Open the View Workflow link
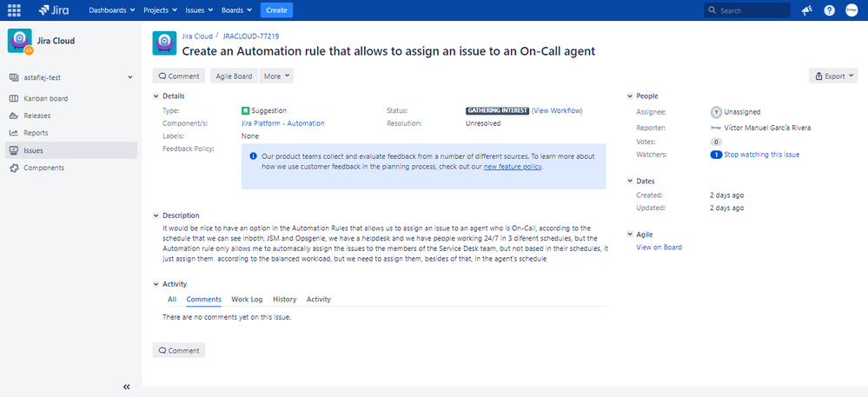The width and height of the screenshot is (868, 397). point(557,110)
